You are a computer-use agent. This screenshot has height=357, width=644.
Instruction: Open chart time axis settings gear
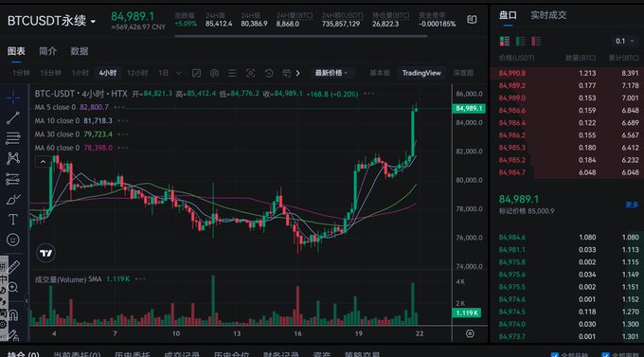470,333
